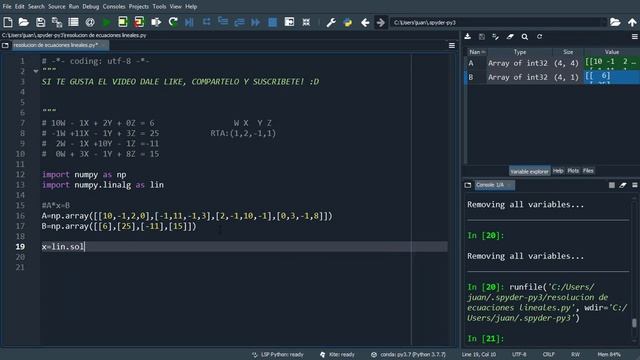Change to parent directory up arrow
640x360 pixels.
pyautogui.click(x=632, y=22)
